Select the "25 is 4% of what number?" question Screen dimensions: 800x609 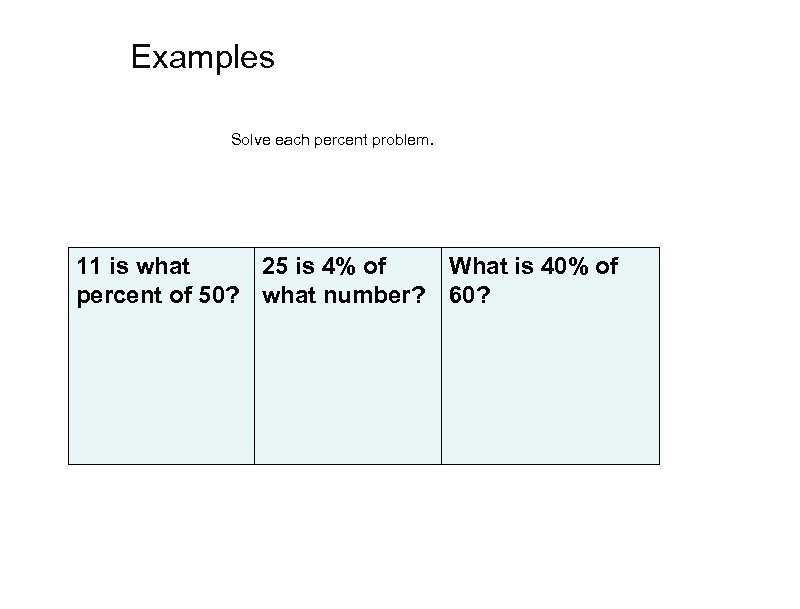point(347,281)
